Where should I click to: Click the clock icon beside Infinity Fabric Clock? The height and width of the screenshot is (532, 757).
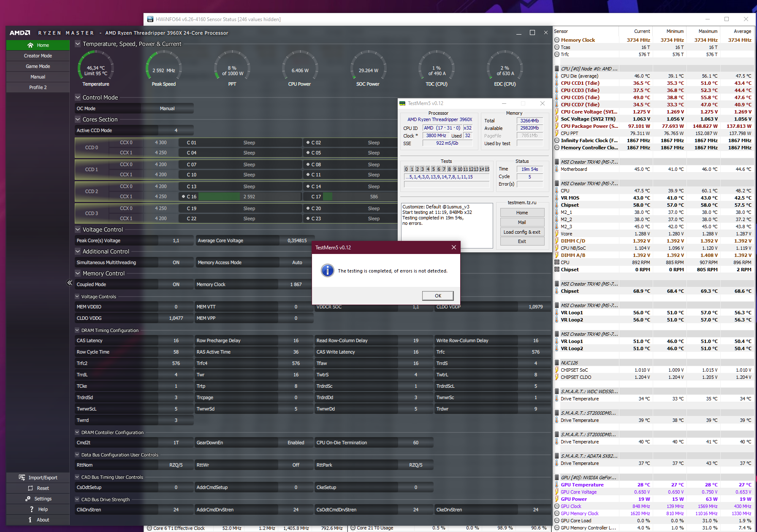[557, 140]
